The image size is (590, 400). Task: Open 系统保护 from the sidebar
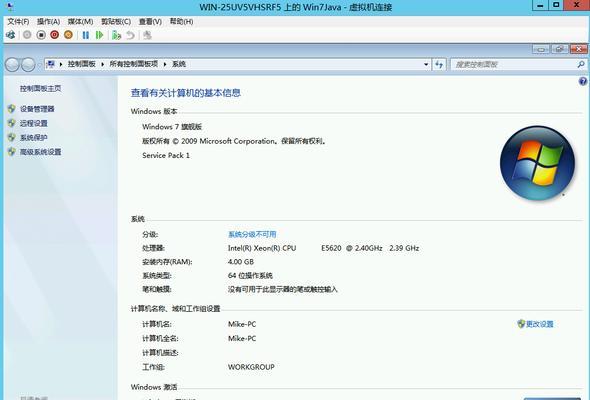point(34,137)
